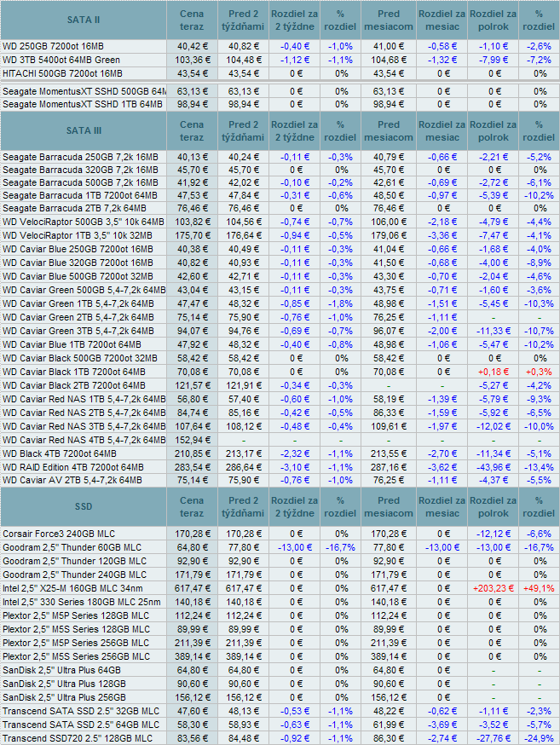Click 'Pred mesiacom' header in SSD table

click(x=389, y=506)
